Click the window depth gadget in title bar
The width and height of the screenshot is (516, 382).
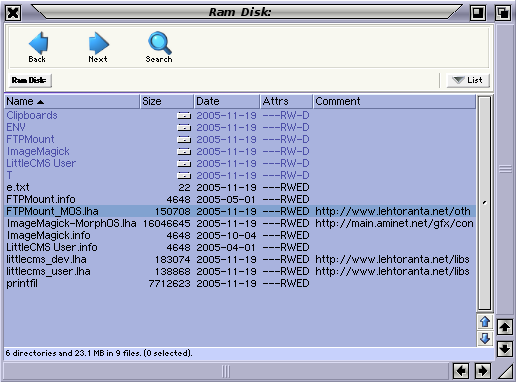503,13
